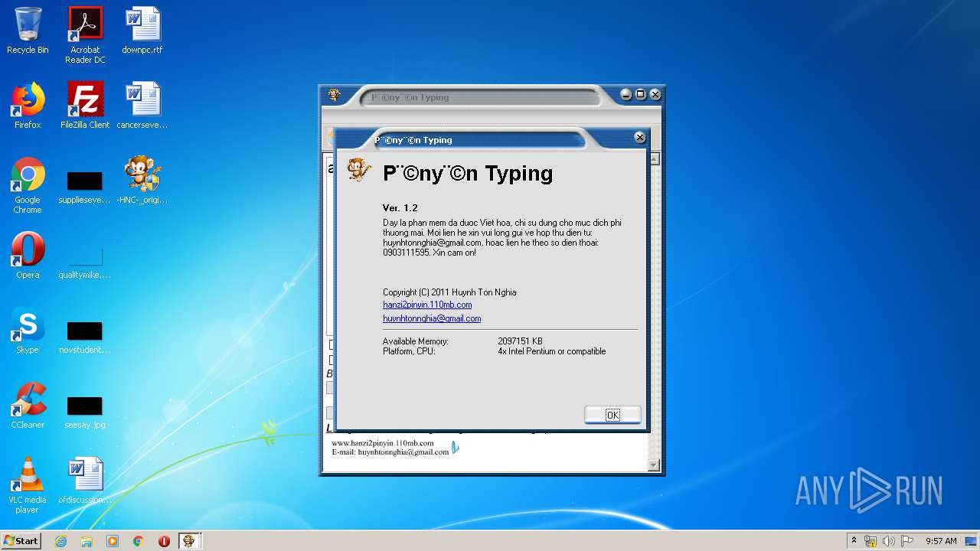Screen dimensions: 980x551
Task: Open FileZilla Client shortcut
Action: (x=85, y=106)
